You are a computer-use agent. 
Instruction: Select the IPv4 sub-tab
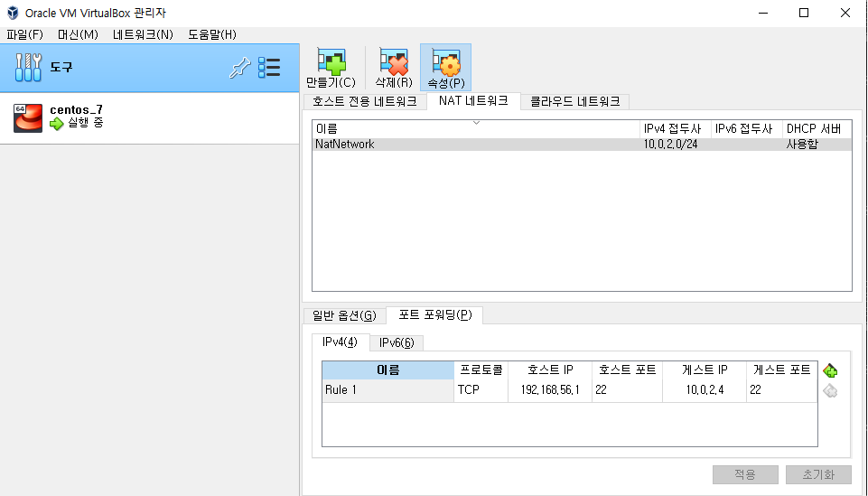click(340, 342)
